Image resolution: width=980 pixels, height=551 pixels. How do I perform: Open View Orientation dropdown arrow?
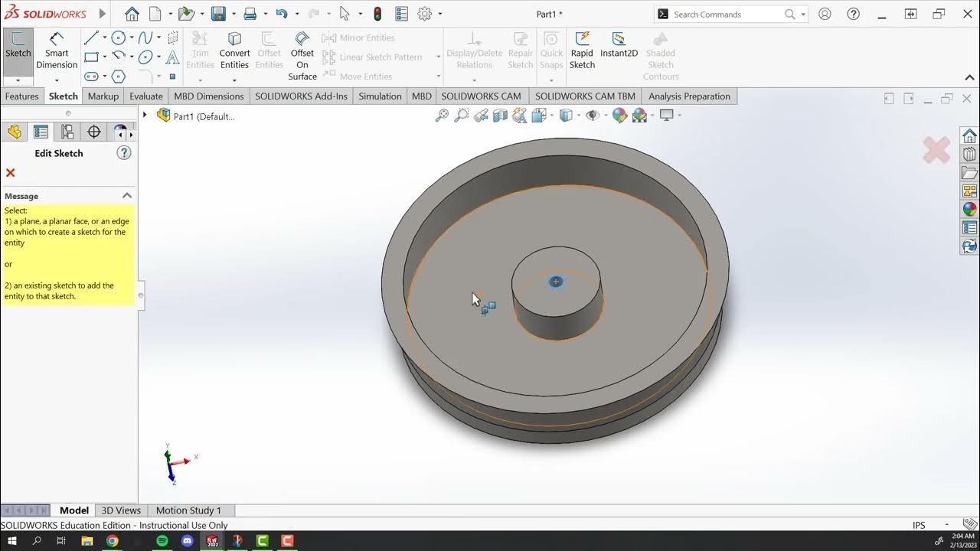pyautogui.click(x=551, y=116)
